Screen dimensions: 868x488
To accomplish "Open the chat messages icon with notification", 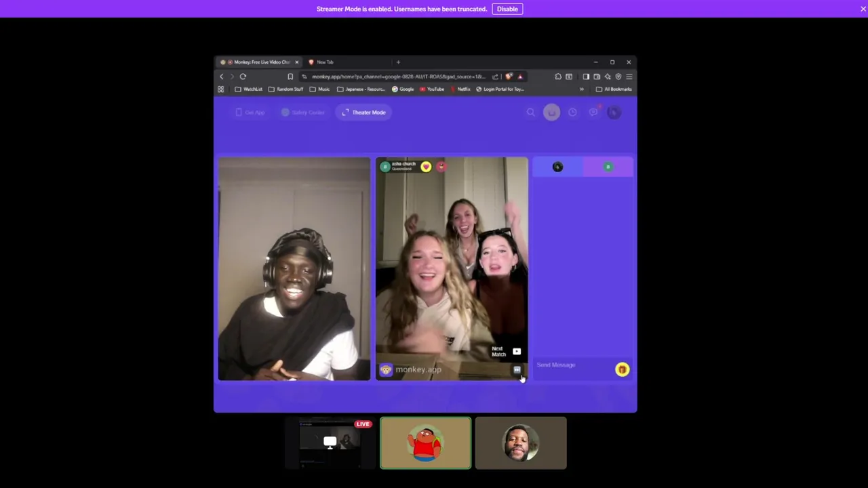I will pyautogui.click(x=593, y=112).
